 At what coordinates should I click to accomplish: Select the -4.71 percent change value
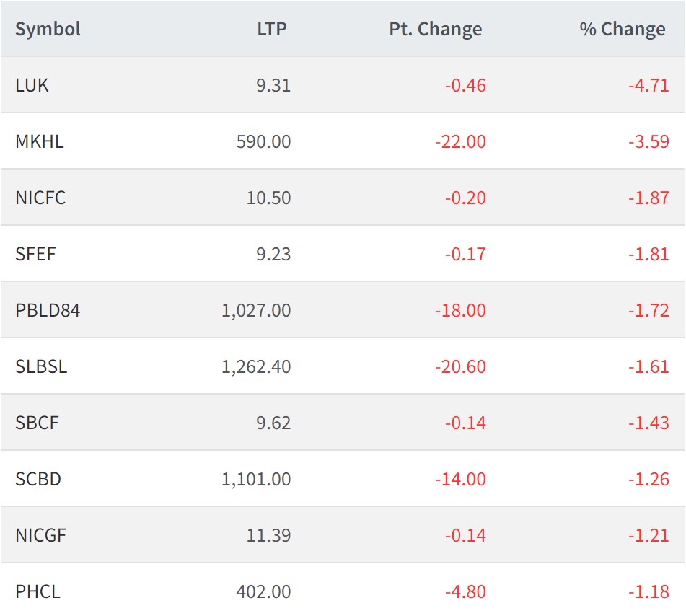[648, 86]
